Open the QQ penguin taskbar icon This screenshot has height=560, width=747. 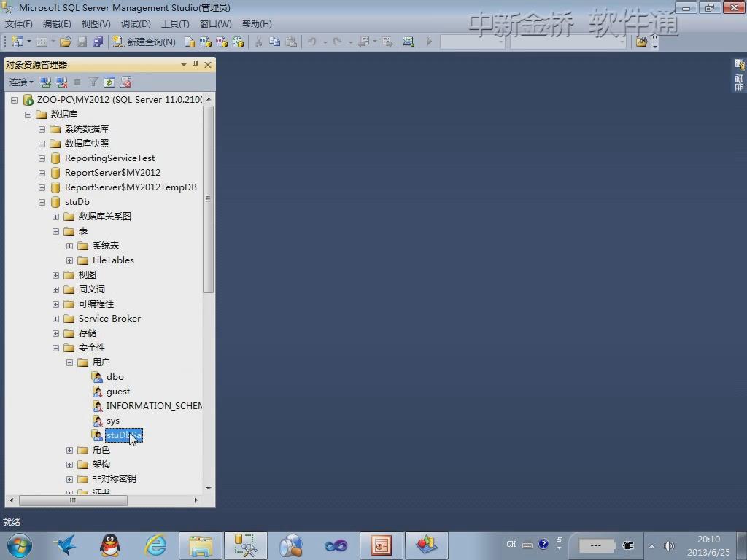110,545
